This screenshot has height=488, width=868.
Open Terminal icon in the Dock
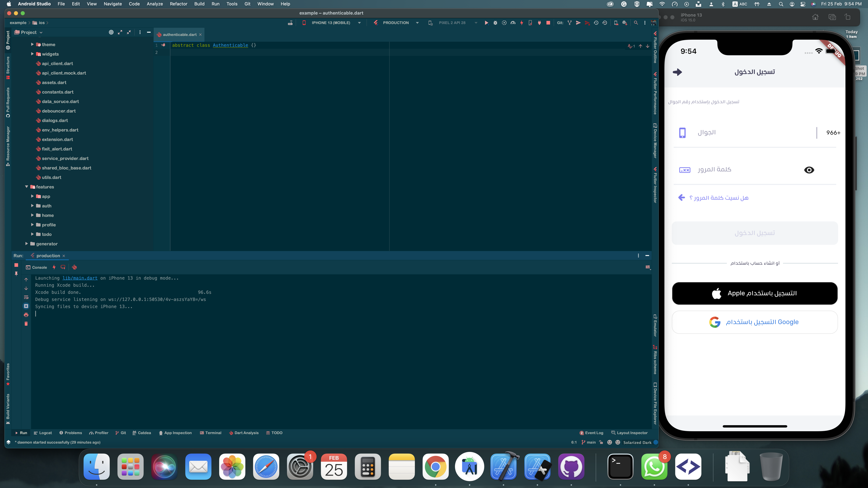pos(620,467)
